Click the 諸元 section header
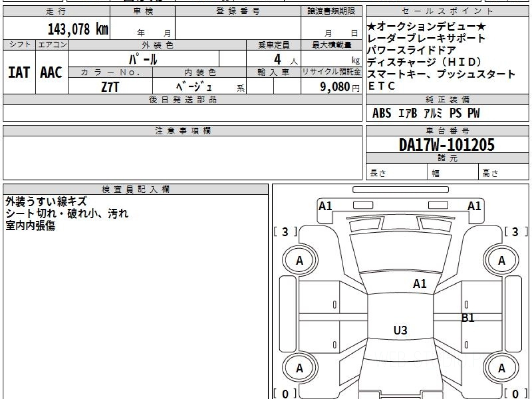 [x=447, y=158]
